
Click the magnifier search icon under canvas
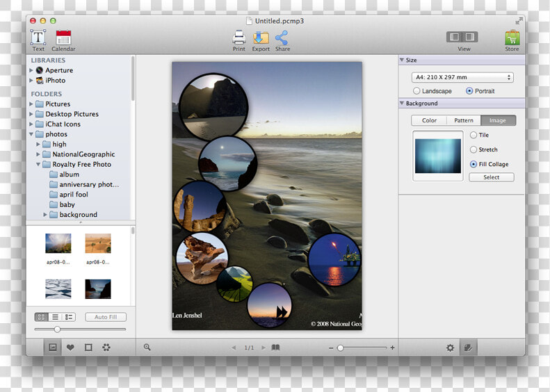(x=147, y=347)
